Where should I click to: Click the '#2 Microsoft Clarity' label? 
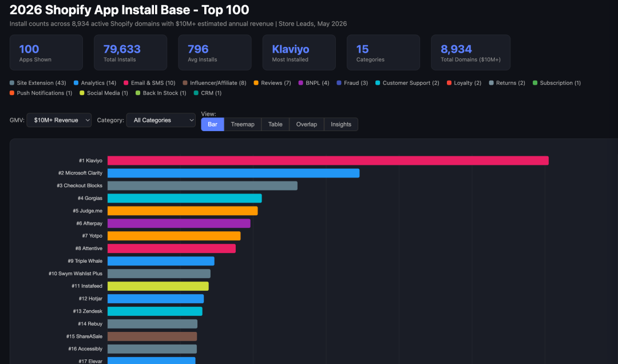pos(80,173)
